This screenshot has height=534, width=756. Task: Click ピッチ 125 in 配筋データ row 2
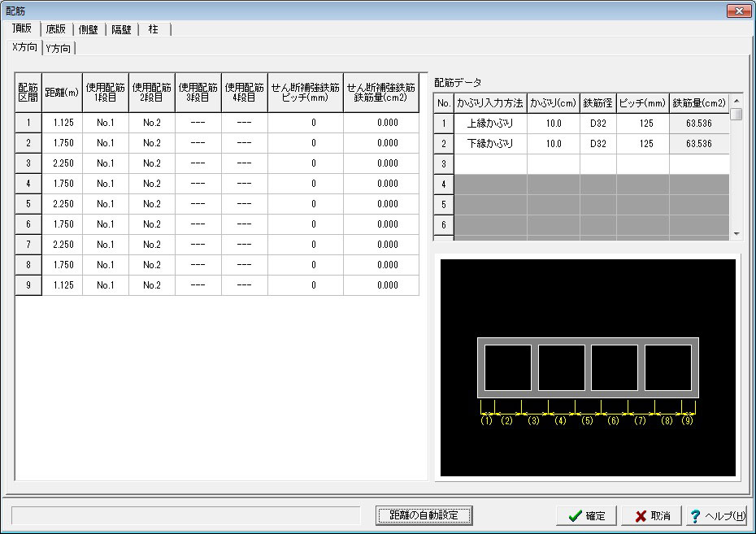[x=643, y=144]
